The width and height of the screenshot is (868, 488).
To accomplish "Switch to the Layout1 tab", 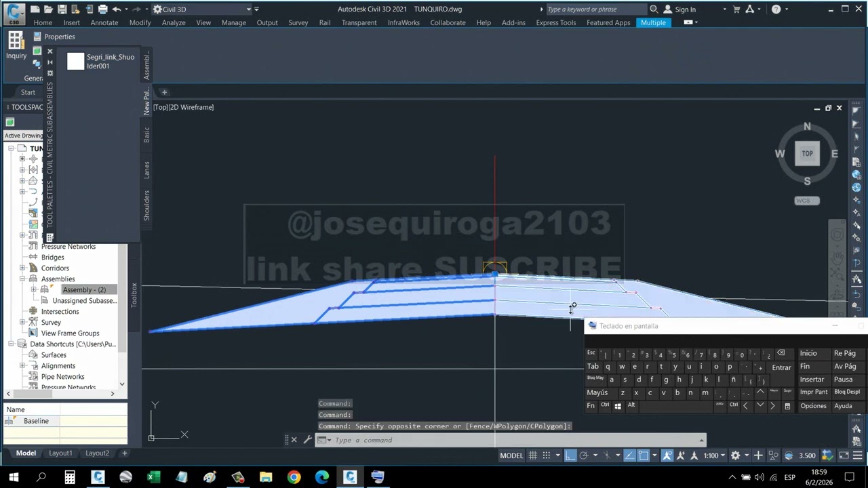I will pos(60,453).
